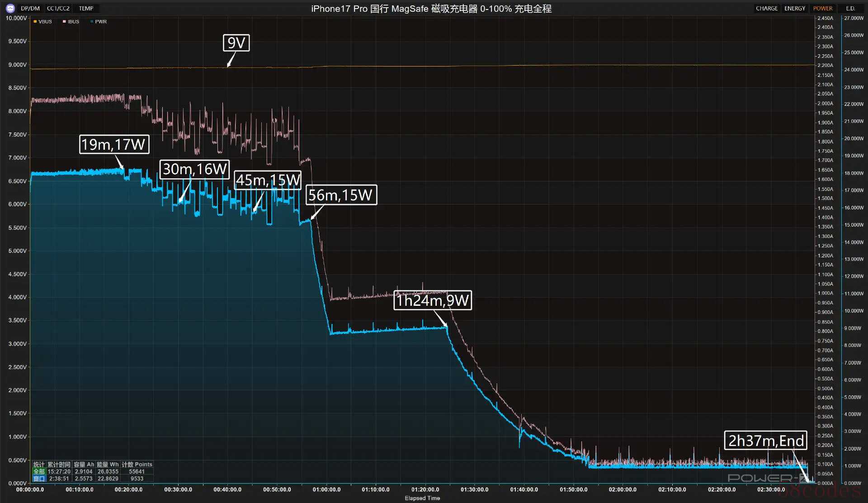Screen dimensions: 868x503
Task: Toggle VBUS series in legend
Action: [43, 22]
